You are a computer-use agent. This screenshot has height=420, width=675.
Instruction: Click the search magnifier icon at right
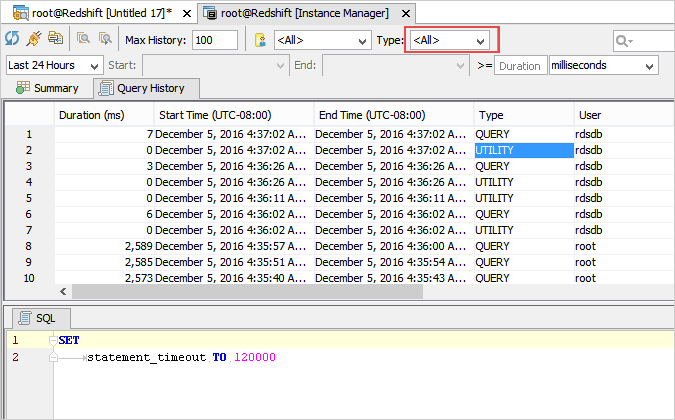coord(623,41)
